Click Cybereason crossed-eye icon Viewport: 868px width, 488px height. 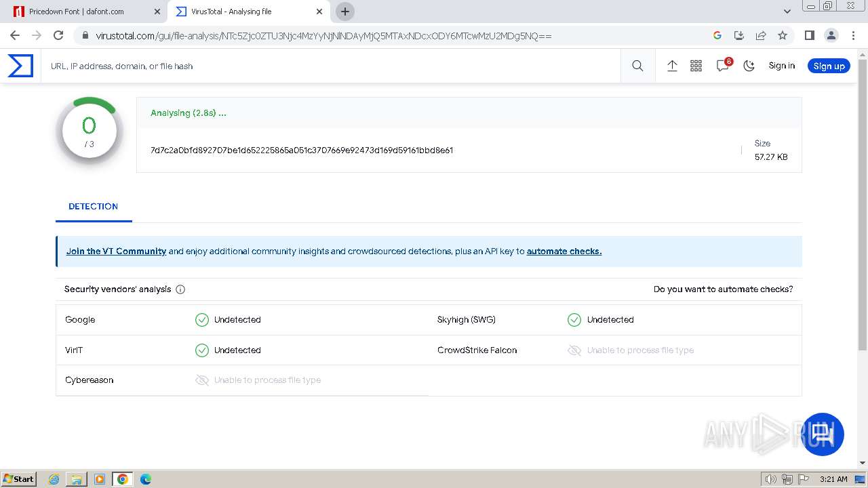202,380
